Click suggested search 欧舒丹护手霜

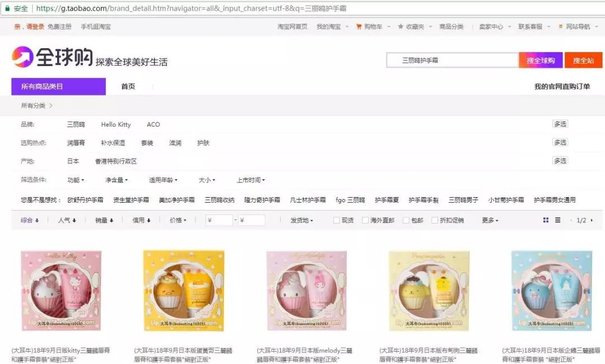85,200
